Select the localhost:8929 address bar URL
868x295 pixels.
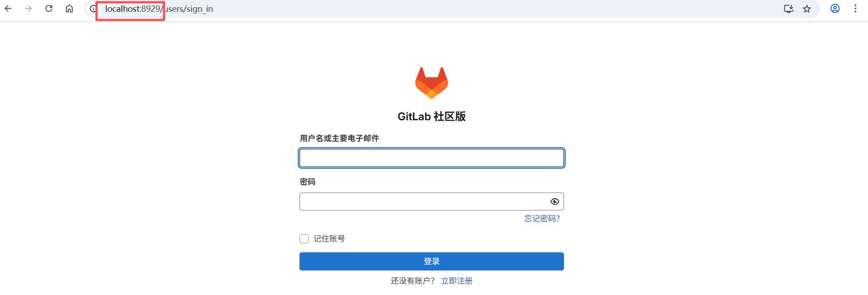pos(159,9)
